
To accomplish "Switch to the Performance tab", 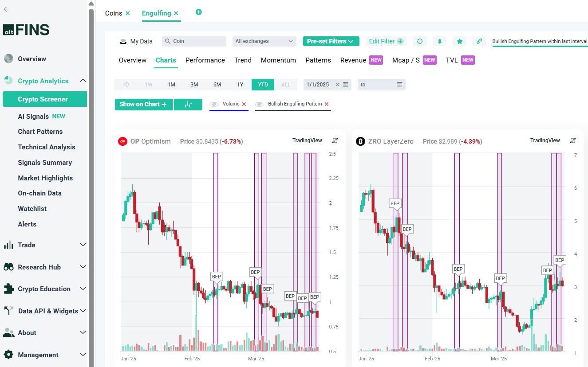I will click(x=205, y=60).
